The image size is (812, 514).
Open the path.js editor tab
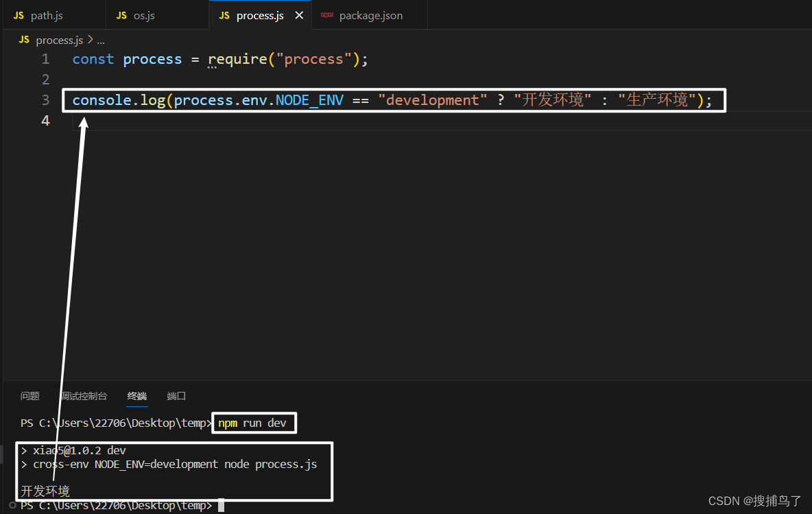(54, 16)
